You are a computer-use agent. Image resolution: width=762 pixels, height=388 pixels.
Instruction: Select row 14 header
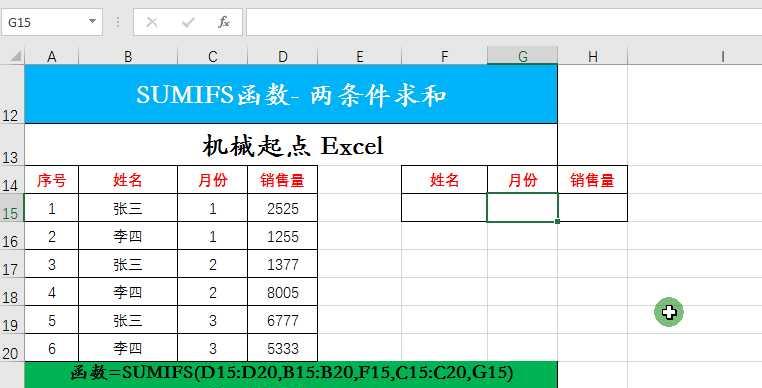[x=12, y=179]
